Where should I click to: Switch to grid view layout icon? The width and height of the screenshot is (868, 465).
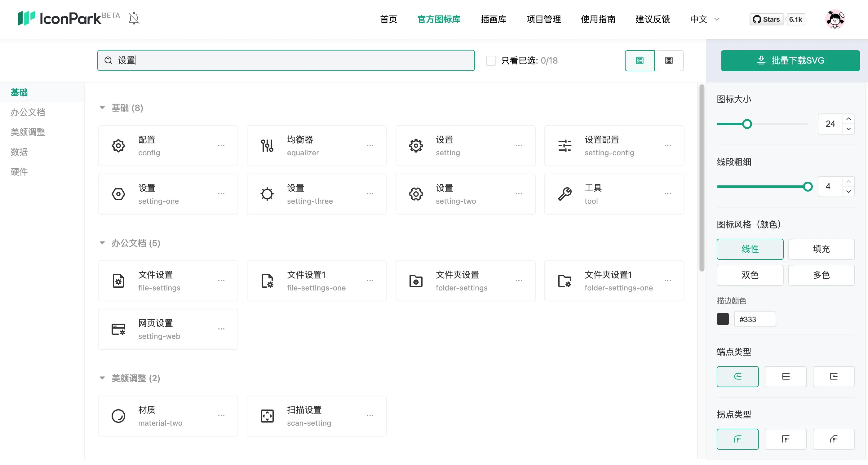pos(669,61)
